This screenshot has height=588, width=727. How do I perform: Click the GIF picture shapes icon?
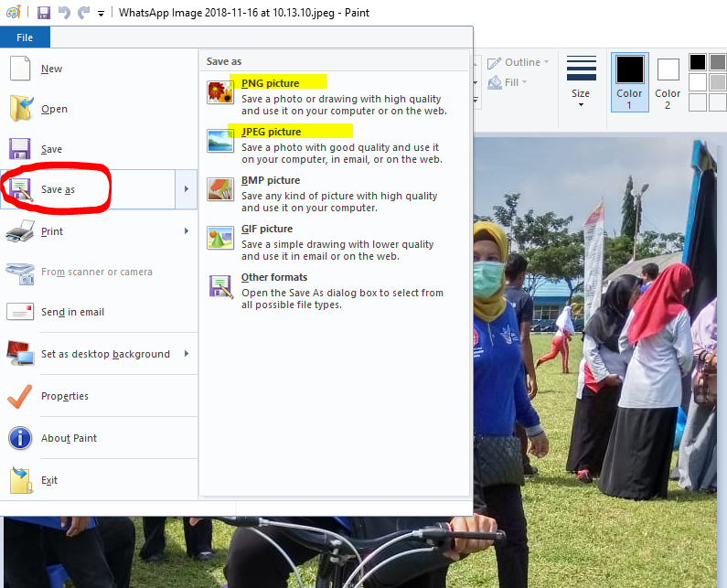click(x=220, y=238)
